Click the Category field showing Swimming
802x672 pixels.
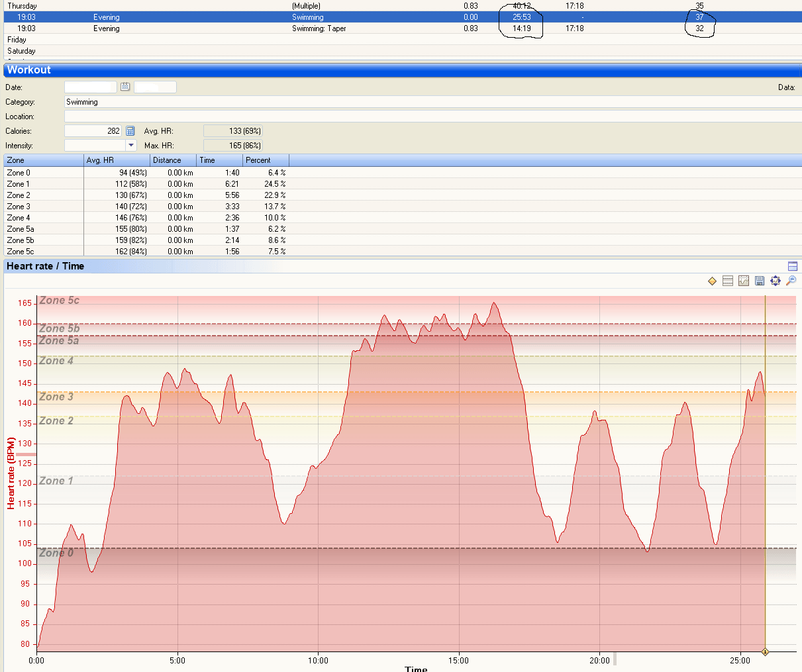click(x=265, y=101)
